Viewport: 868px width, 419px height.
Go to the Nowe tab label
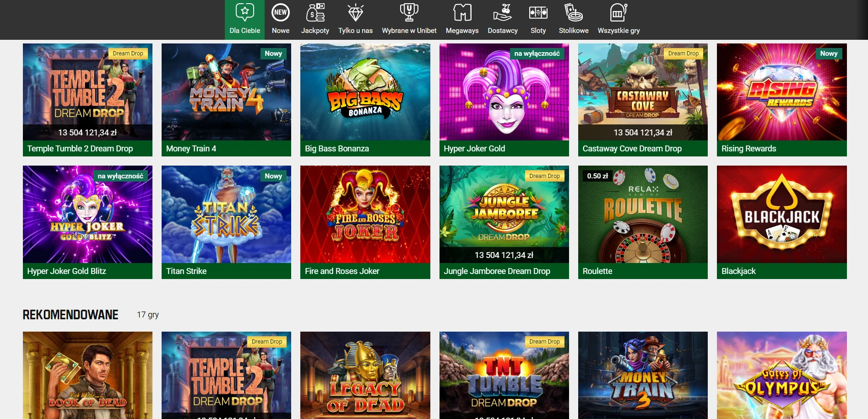click(281, 31)
